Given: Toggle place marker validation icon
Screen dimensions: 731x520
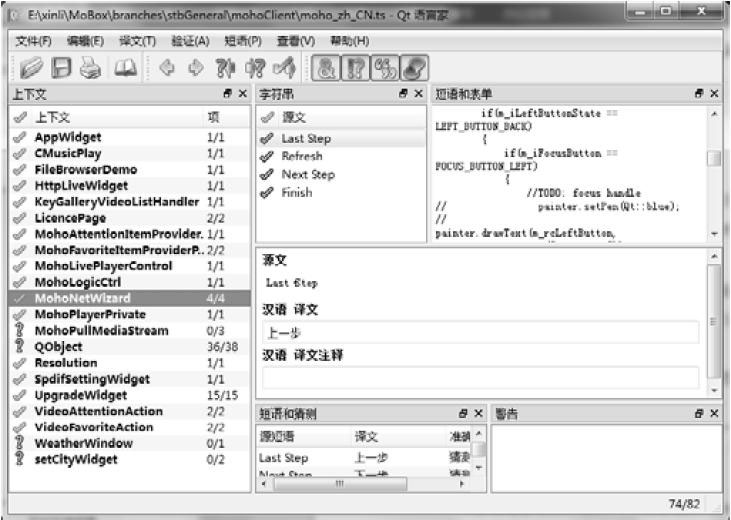Looking at the screenshot, I should tap(414, 68).
